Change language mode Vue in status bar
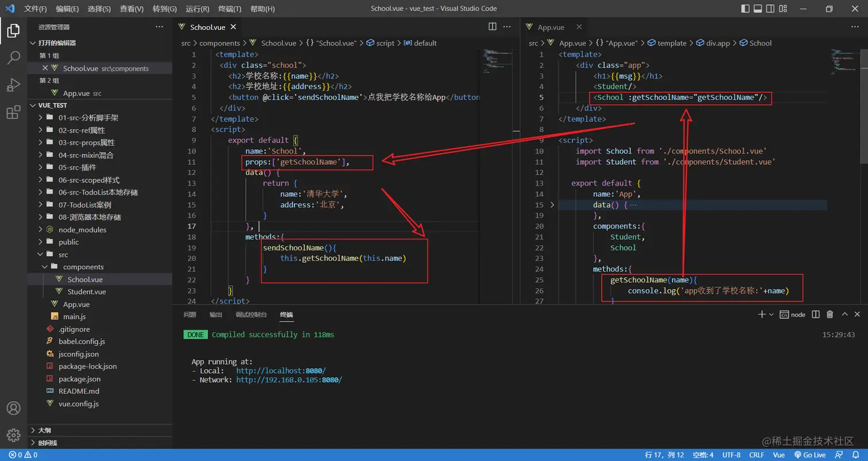 779,455
